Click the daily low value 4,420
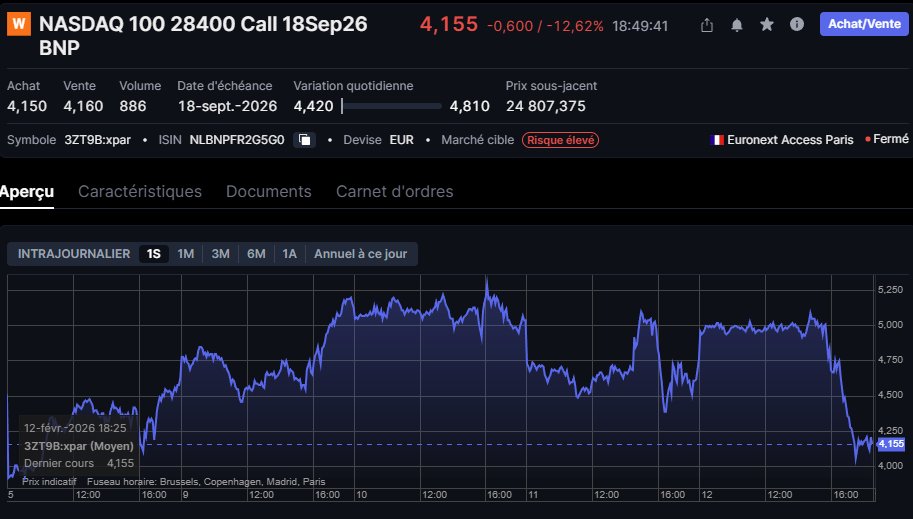 coord(313,106)
